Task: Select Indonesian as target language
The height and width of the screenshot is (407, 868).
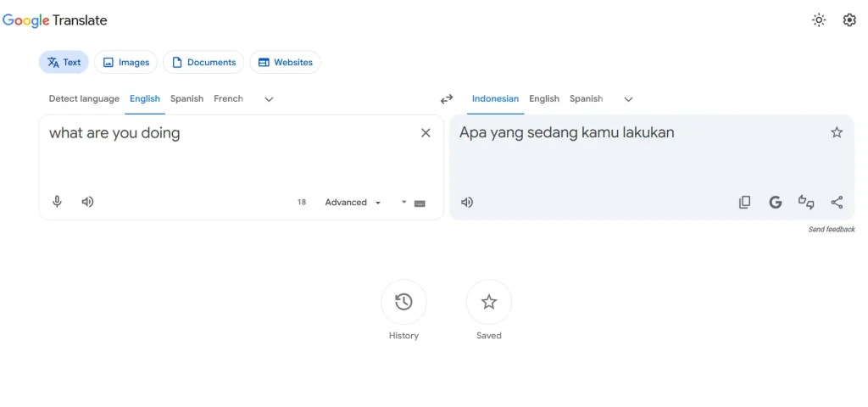Action: pos(495,98)
